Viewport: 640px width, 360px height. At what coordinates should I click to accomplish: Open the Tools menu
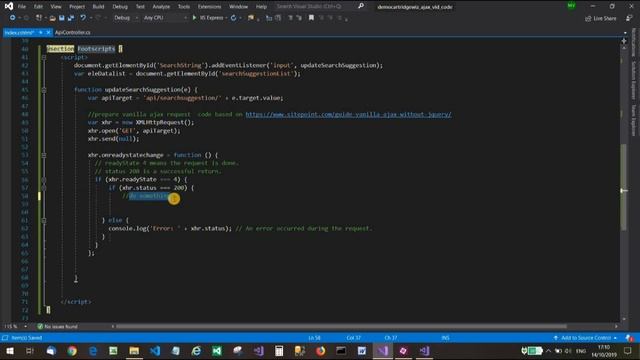pos(184,7)
